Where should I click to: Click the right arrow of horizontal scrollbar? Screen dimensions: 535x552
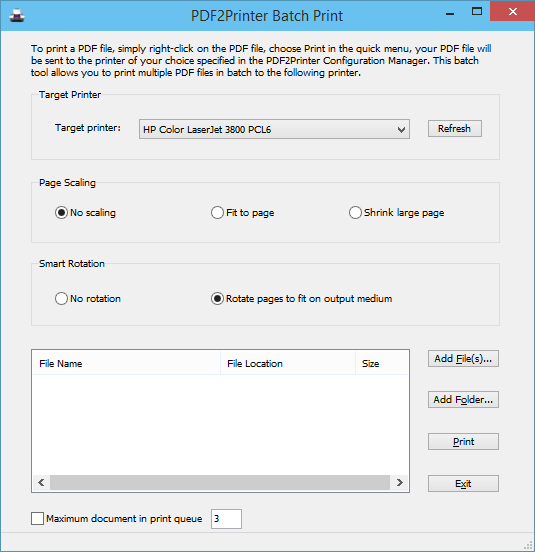coord(399,482)
